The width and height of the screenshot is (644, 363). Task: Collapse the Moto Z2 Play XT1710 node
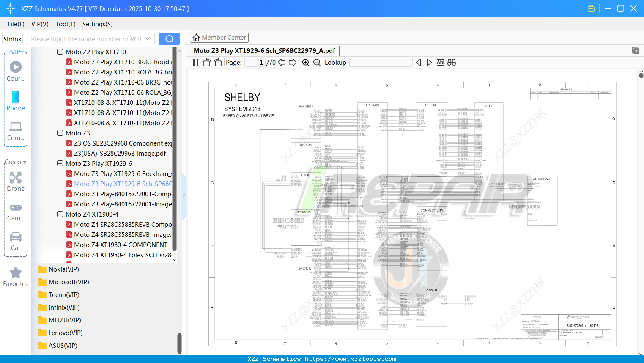pyautogui.click(x=60, y=52)
